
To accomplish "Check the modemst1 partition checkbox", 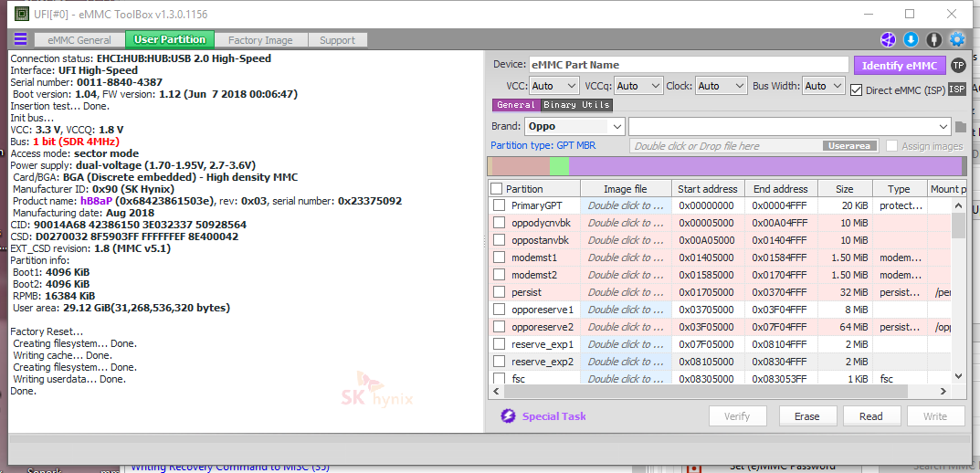I will pyautogui.click(x=499, y=258).
